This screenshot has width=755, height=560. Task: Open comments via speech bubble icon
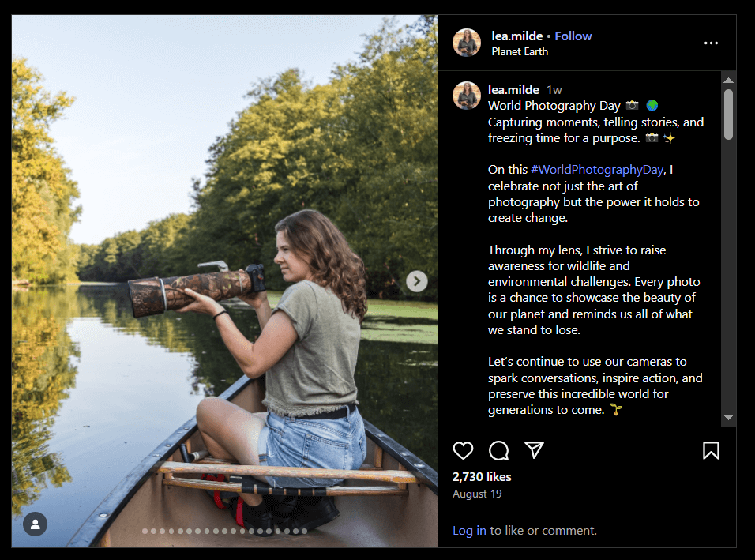coord(498,450)
